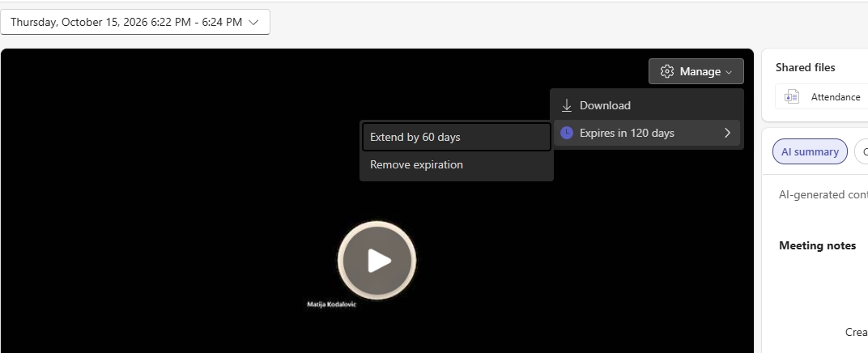Select Download from the Manage menu
868x353 pixels.
pos(647,105)
